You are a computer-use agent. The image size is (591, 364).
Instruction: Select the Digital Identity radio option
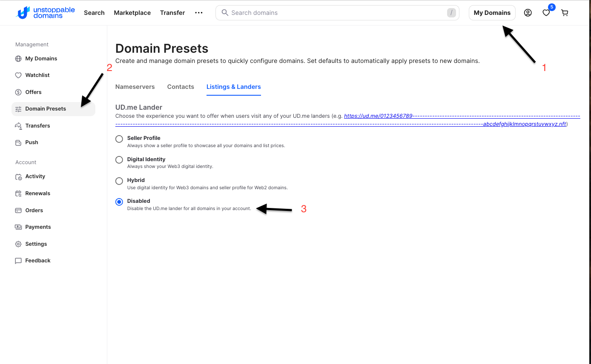[119, 160]
